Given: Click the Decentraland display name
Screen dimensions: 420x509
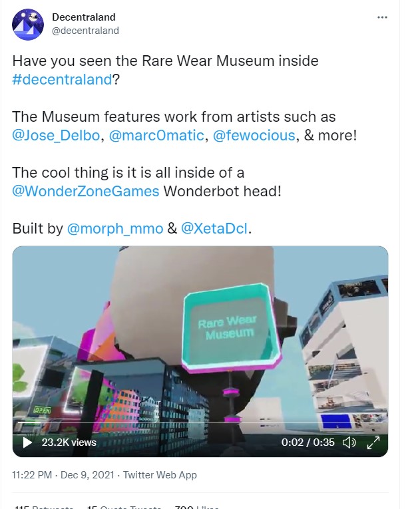Looking at the screenshot, I should pyautogui.click(x=84, y=17).
